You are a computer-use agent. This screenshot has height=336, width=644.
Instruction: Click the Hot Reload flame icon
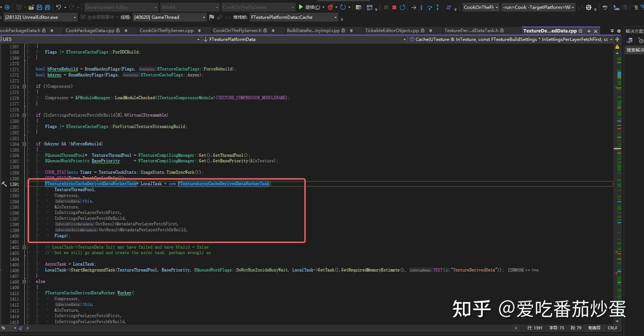tap(330, 7)
